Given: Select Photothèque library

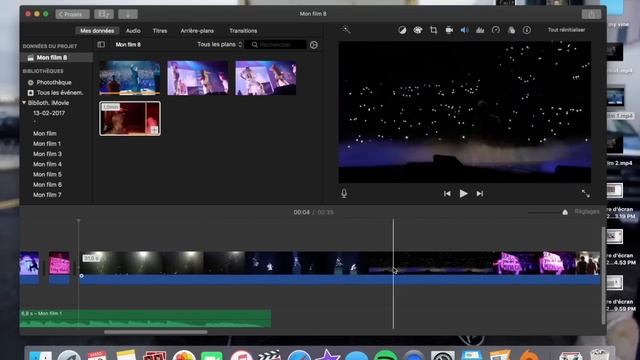Looking at the screenshot, I should (x=54, y=82).
